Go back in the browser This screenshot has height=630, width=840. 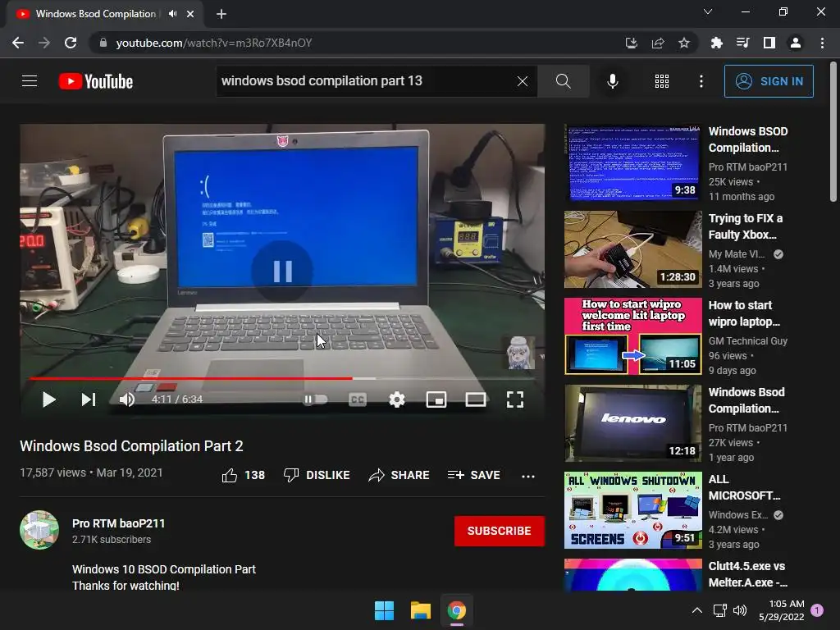18,43
